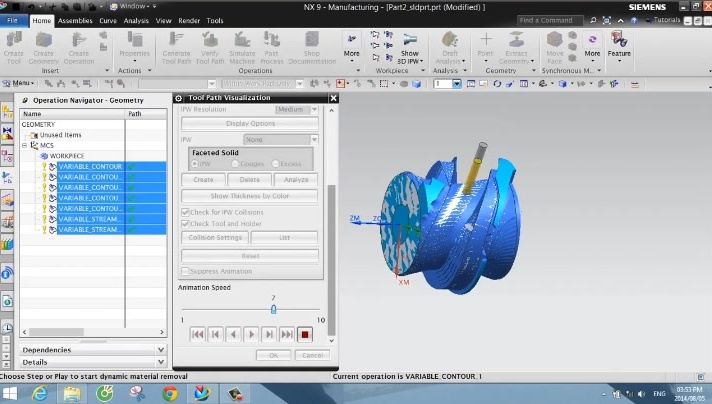Open the IPW Resolution Medium dropdown

(x=297, y=109)
